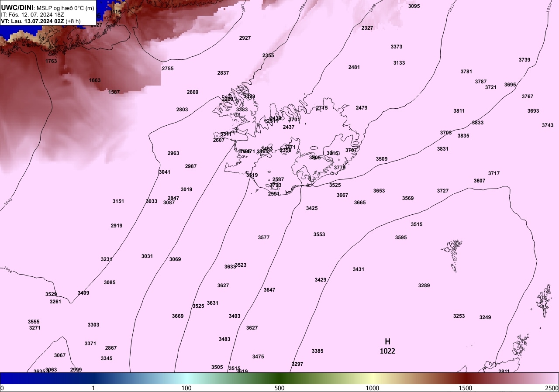
Task: Click the map value 3717
Action: (x=494, y=173)
